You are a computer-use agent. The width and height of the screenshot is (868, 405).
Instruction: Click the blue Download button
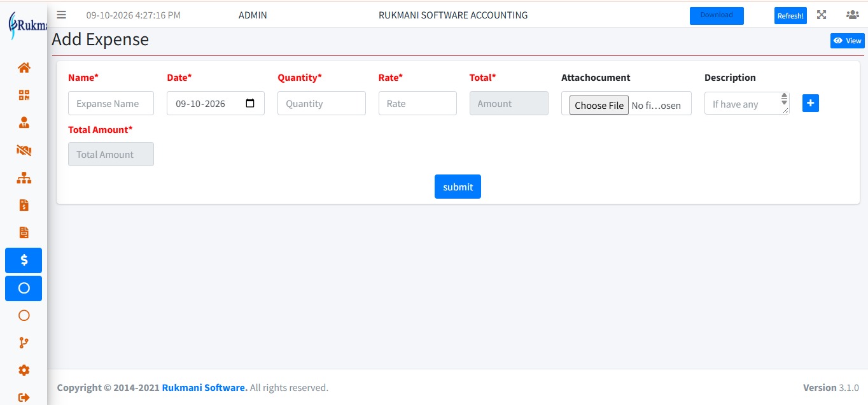[717, 15]
